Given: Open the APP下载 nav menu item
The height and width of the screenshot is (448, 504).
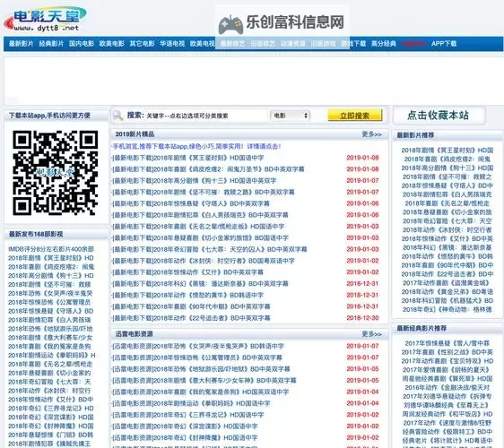Looking at the screenshot, I should click(444, 43).
